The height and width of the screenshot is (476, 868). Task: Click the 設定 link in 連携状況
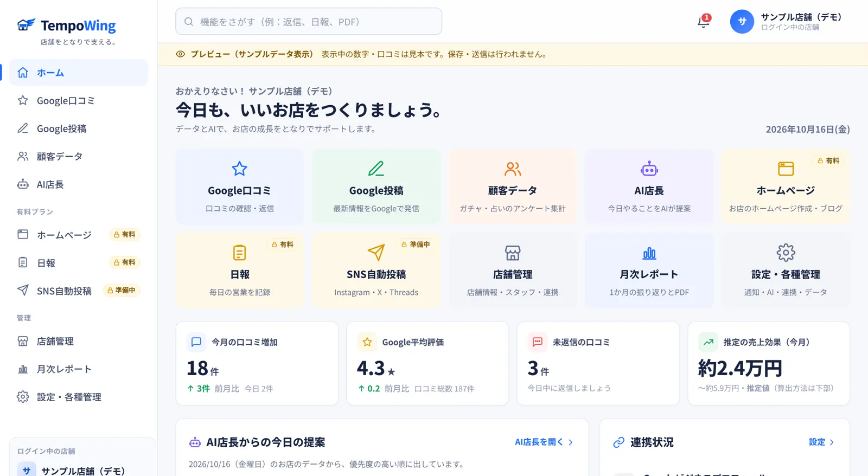pos(821,442)
